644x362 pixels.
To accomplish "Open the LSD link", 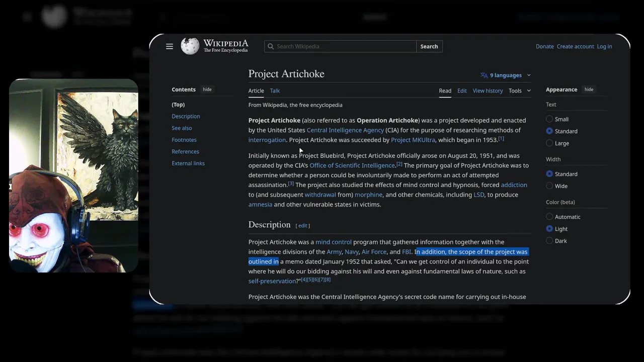I will point(479,195).
